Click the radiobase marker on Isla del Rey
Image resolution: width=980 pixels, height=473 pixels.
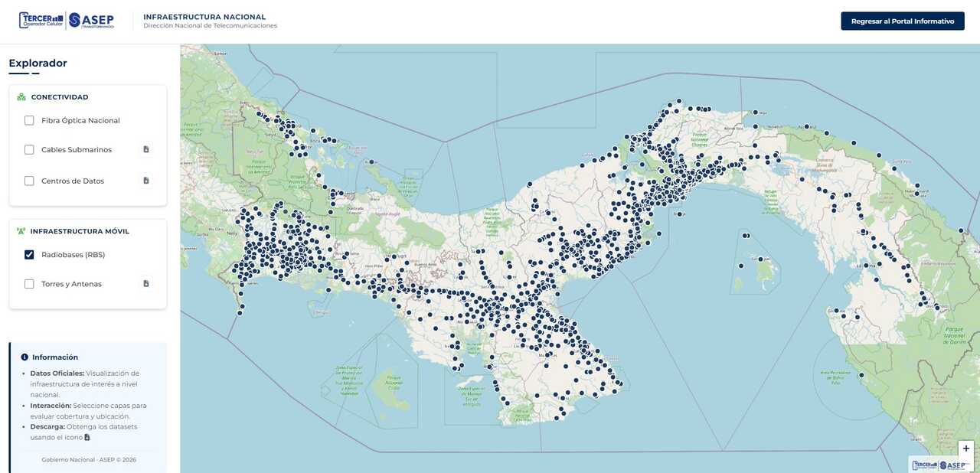tap(760, 259)
